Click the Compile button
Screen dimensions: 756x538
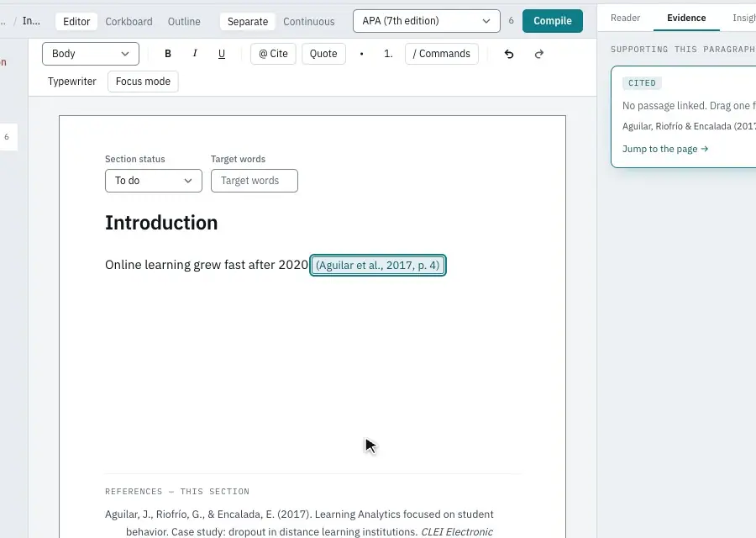[553, 21]
